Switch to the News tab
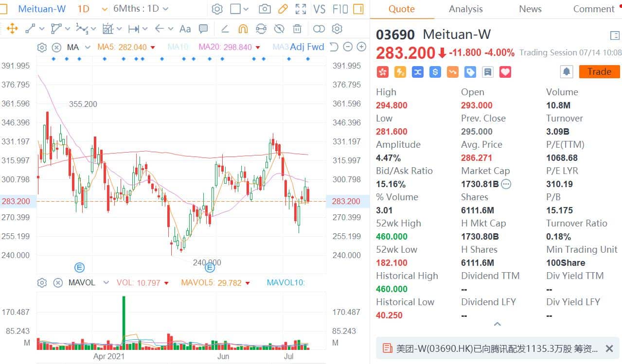622x364 pixels. [x=530, y=9]
